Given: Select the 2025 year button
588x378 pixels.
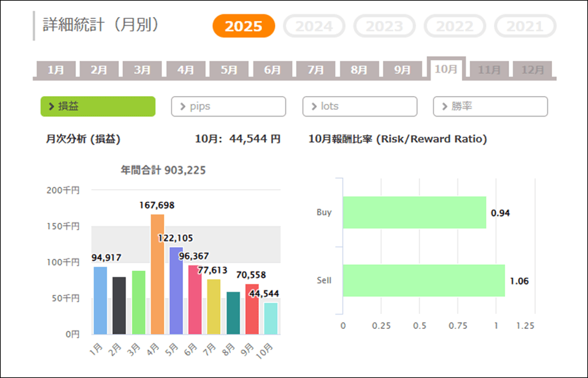Looking at the screenshot, I should coord(244,26).
